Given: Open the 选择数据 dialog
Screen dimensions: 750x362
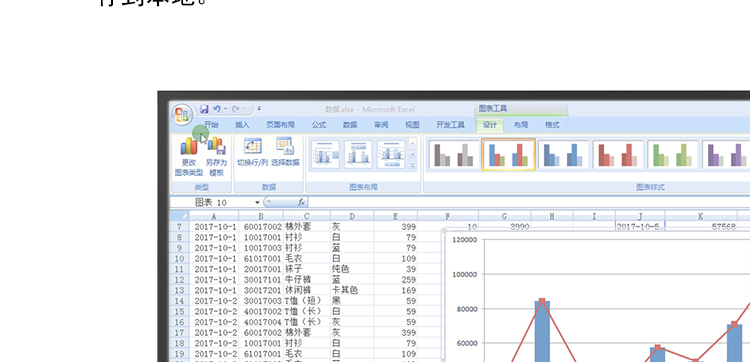Looking at the screenshot, I should tap(285, 146).
